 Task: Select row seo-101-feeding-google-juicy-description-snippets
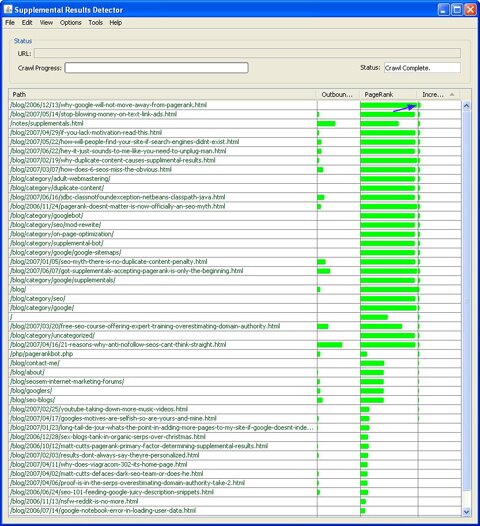pyautogui.click(x=235, y=492)
